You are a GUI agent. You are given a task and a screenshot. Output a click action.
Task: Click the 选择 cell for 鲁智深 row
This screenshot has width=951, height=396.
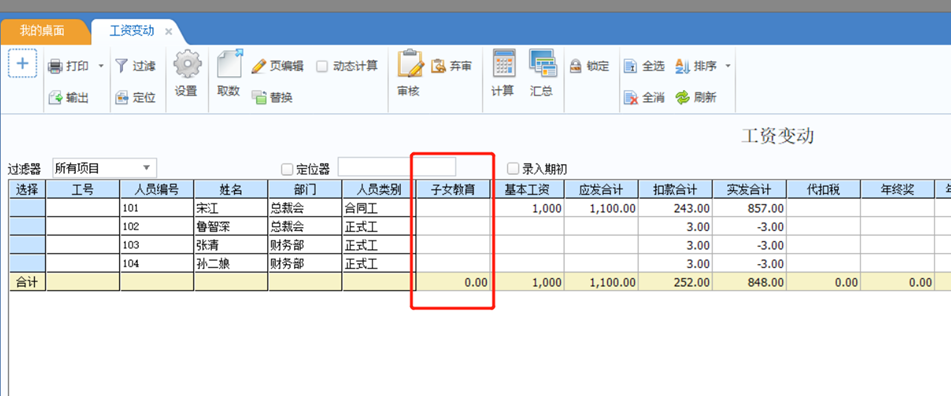27,227
